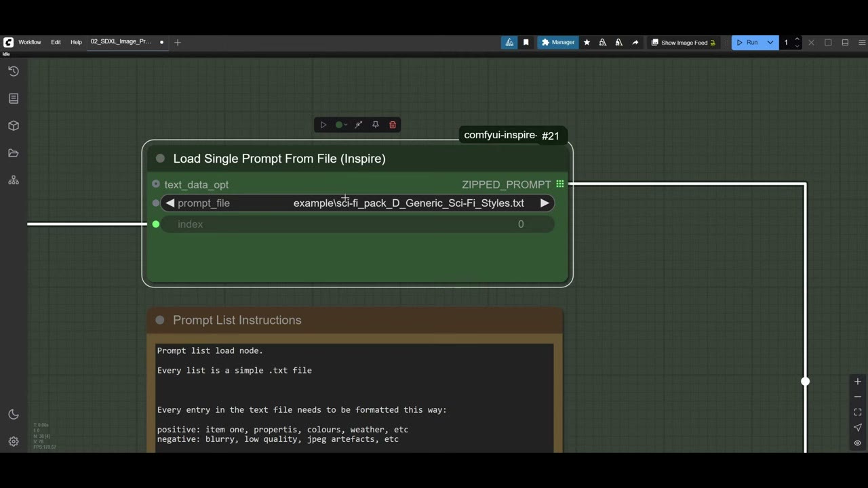Open the queue history sidebar icon
Image resolution: width=868 pixels, height=488 pixels.
(x=14, y=71)
